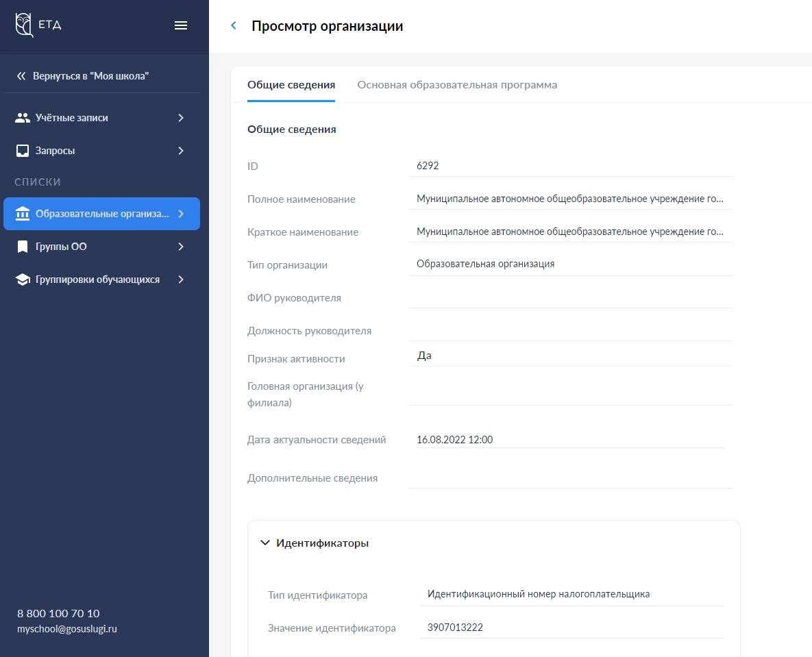The height and width of the screenshot is (657, 812).
Task: Click the empty Должность руководителя field
Action: click(570, 330)
